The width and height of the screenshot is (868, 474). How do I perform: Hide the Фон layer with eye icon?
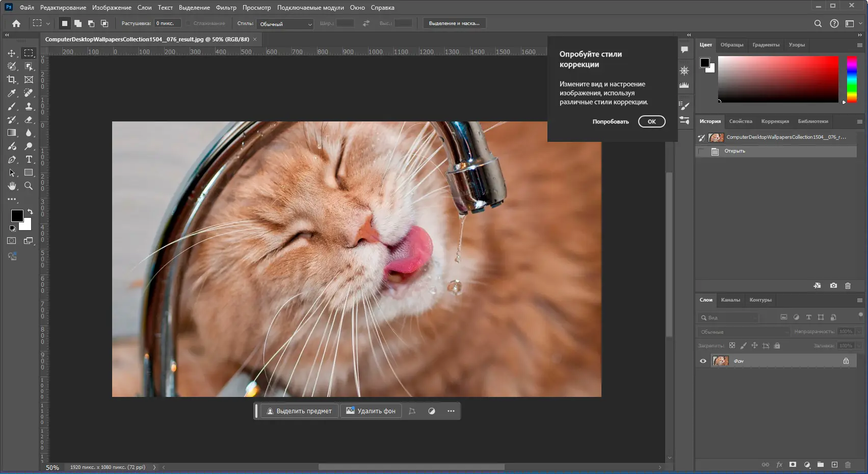click(703, 361)
